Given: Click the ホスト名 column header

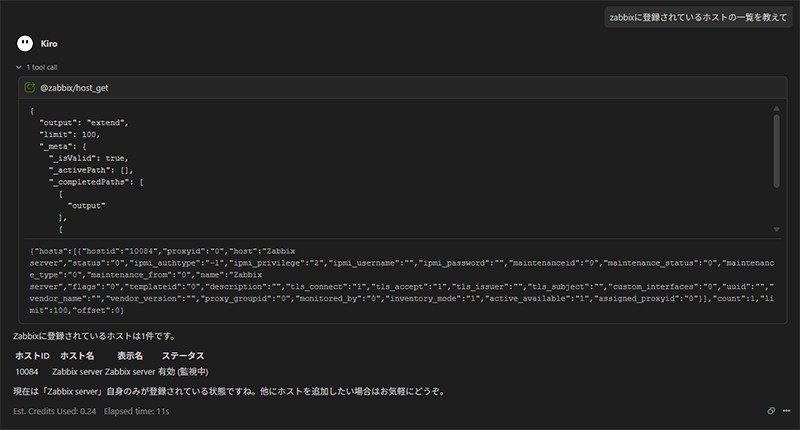Looking at the screenshot, I should 77,356.
